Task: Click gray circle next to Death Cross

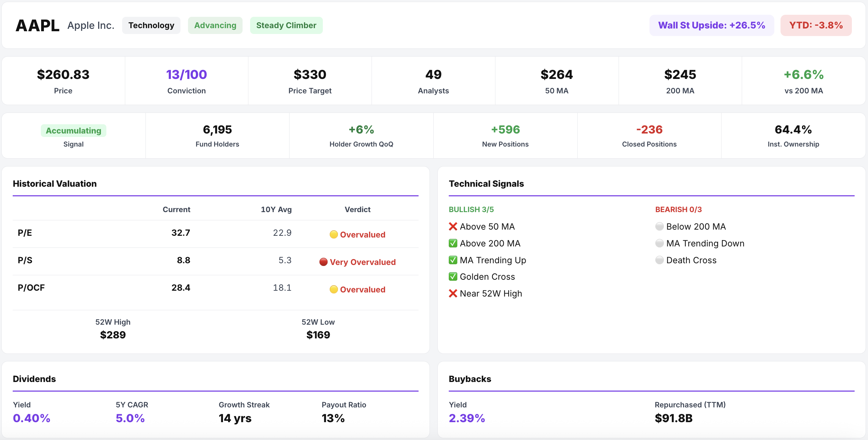Action: pyautogui.click(x=659, y=260)
